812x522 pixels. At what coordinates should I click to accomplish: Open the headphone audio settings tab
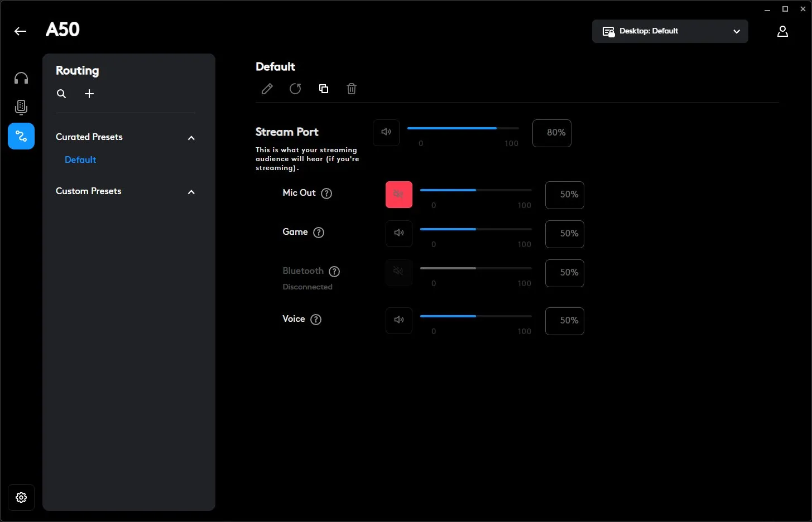(x=21, y=78)
